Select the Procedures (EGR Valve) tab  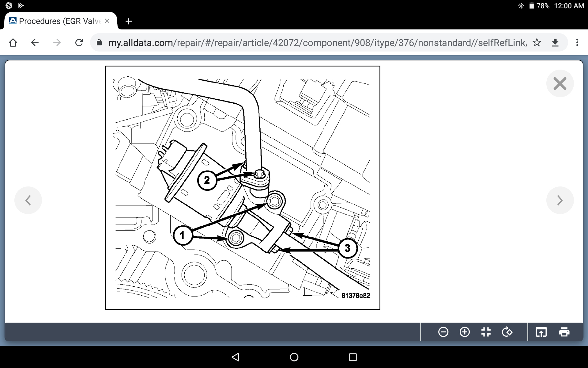58,21
